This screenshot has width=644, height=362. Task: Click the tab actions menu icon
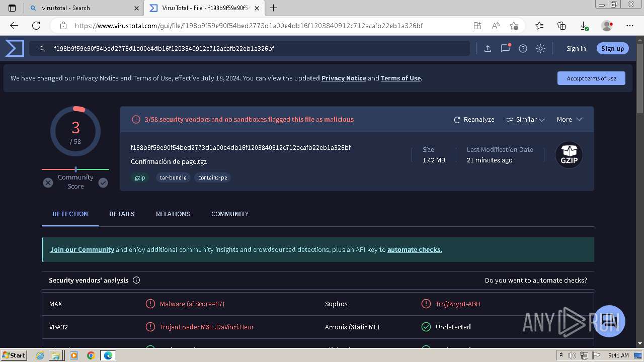(x=12, y=8)
